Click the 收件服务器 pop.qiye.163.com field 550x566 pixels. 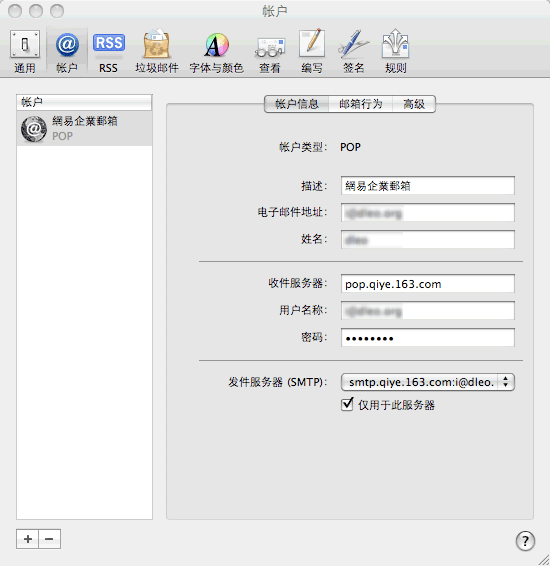tap(428, 284)
